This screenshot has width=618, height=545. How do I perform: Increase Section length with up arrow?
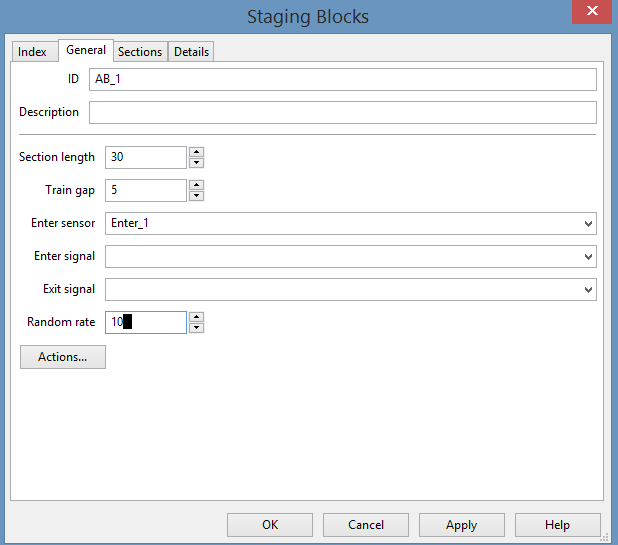[197, 152]
